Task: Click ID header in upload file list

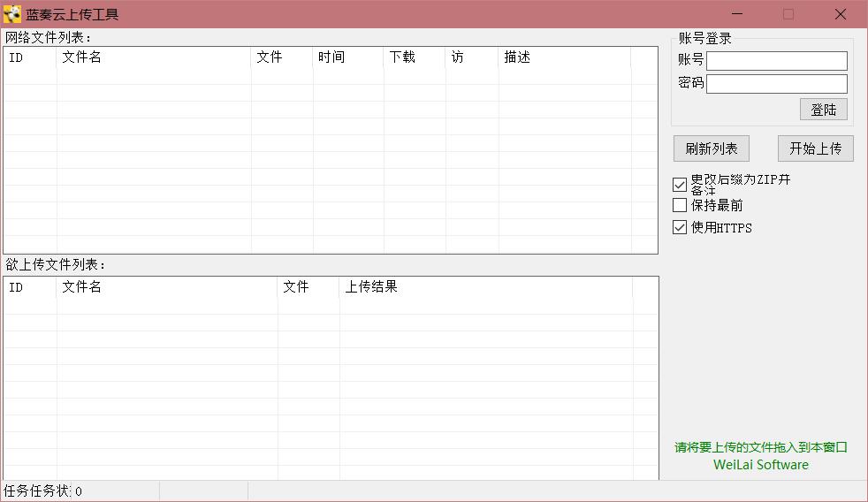Action: 29,287
